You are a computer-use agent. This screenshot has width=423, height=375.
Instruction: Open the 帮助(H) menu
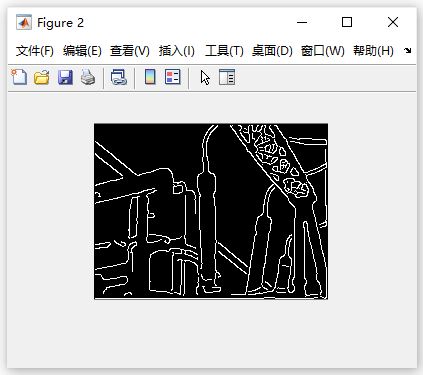click(373, 51)
